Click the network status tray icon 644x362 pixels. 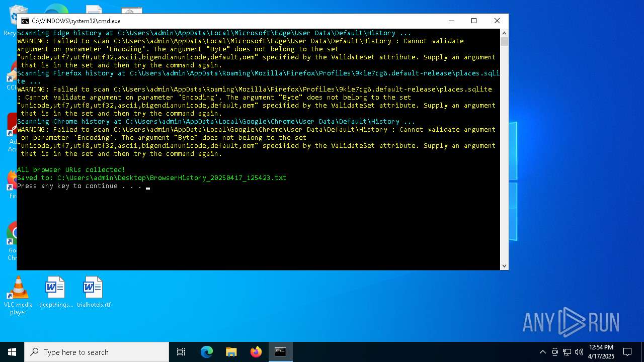click(x=567, y=352)
